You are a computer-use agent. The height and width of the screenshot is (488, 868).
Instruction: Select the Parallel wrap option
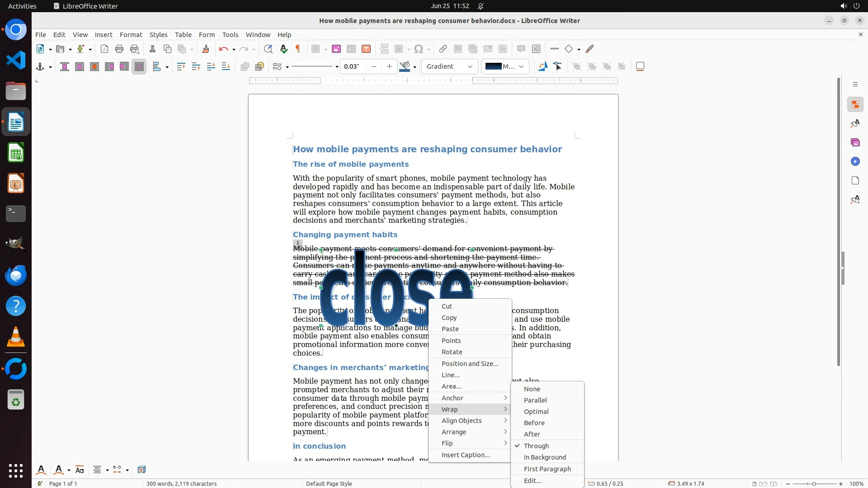click(535, 400)
